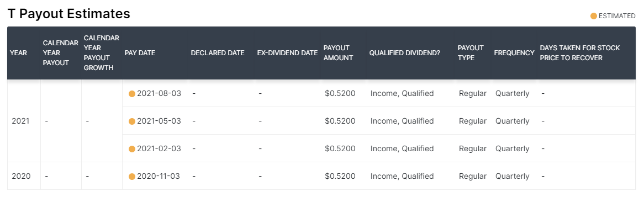Image resolution: width=644 pixels, height=202 pixels.
Task: Click the orange estimated dot beside 2021-02-03
Action: (132, 148)
